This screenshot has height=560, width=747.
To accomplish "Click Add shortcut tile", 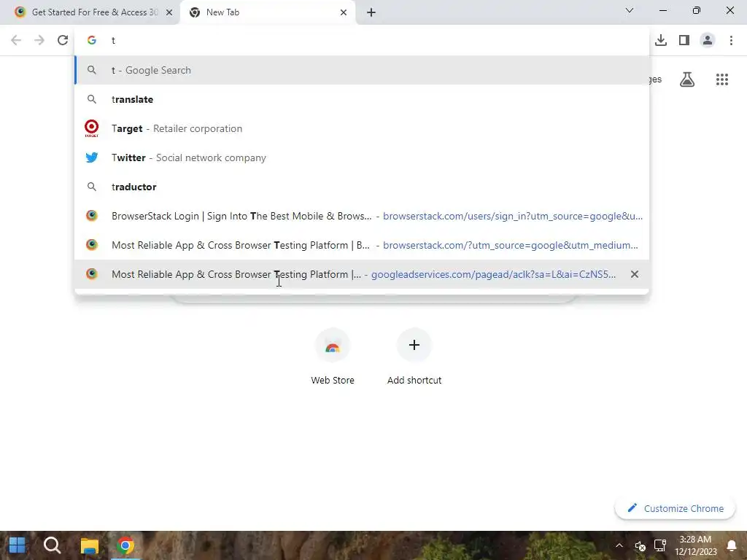I will pos(414,356).
